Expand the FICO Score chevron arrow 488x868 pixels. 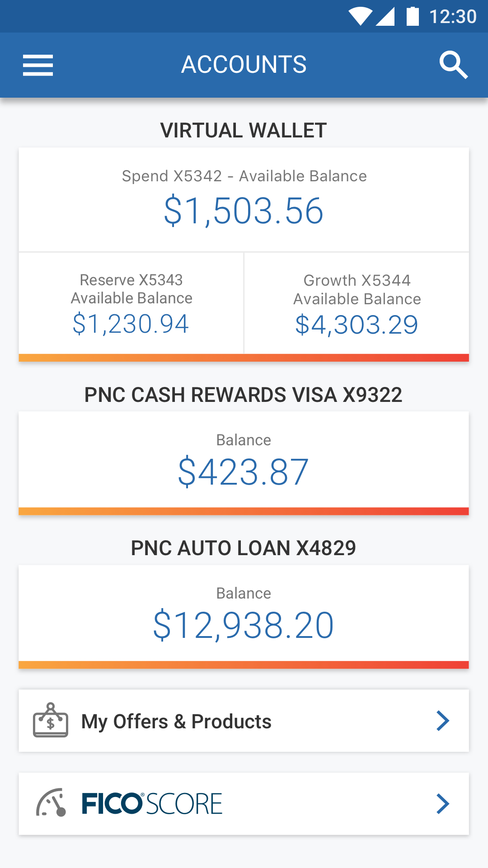tap(443, 804)
